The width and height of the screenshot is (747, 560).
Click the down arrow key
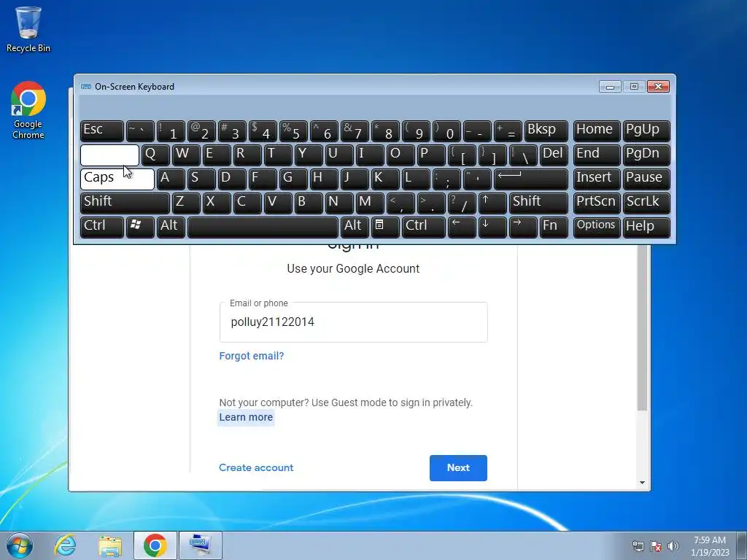492,227
